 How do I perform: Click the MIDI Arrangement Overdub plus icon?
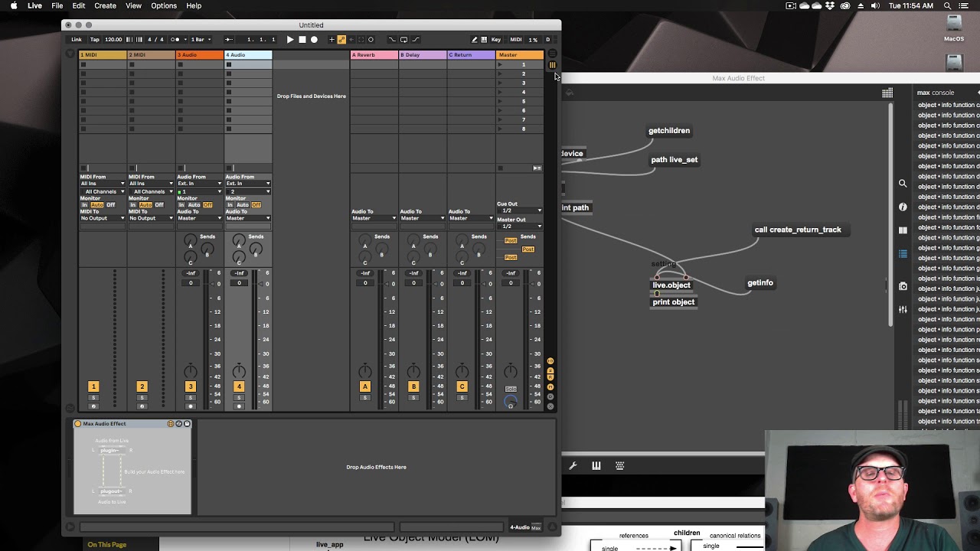coord(332,39)
